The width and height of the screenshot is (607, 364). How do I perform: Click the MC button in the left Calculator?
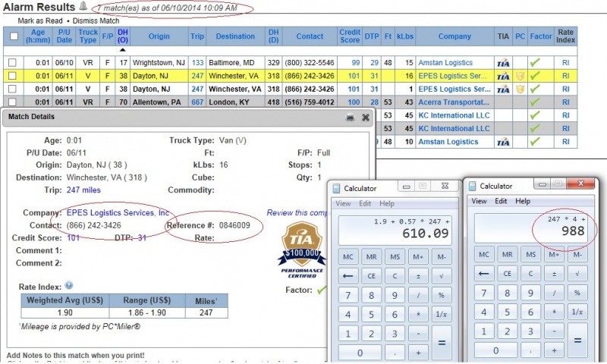pos(348,256)
